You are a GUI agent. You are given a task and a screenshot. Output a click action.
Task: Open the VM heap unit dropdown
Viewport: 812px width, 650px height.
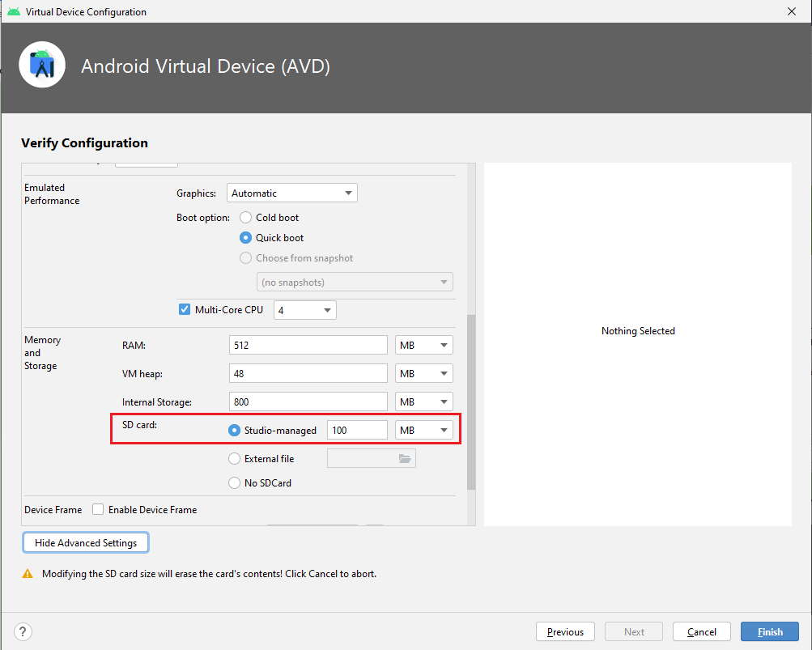424,373
